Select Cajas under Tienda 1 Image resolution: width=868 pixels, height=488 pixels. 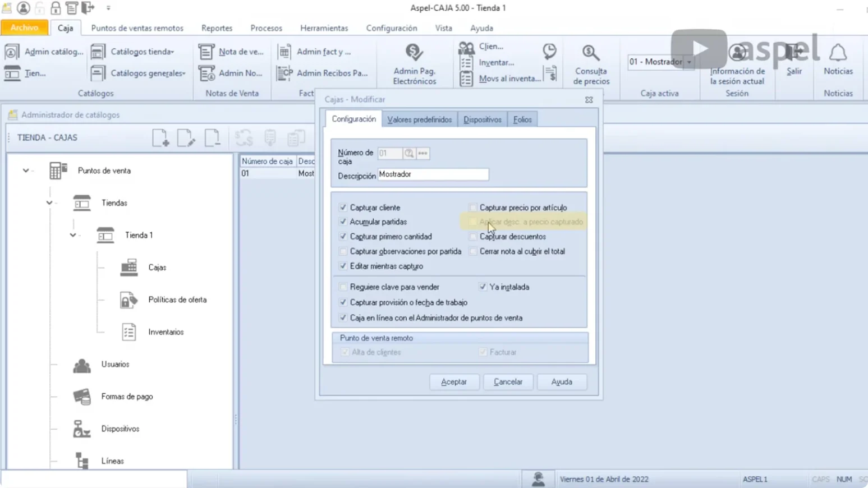(157, 268)
